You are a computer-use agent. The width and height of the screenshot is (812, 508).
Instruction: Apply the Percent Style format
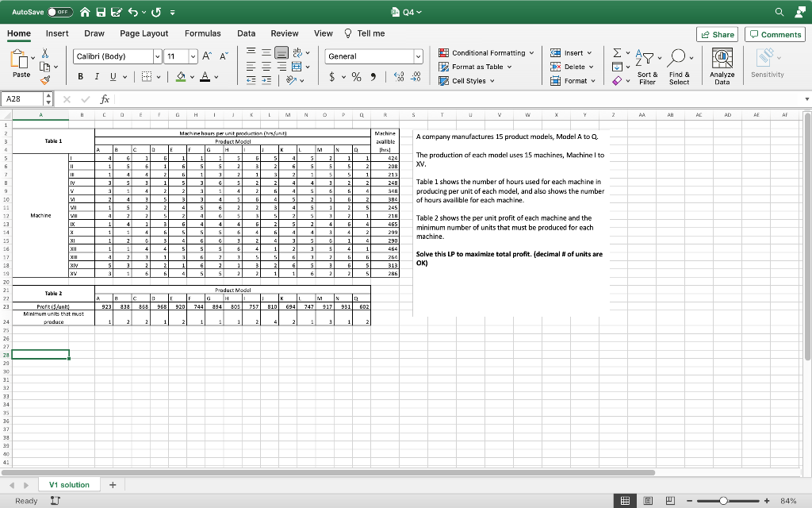coord(357,77)
